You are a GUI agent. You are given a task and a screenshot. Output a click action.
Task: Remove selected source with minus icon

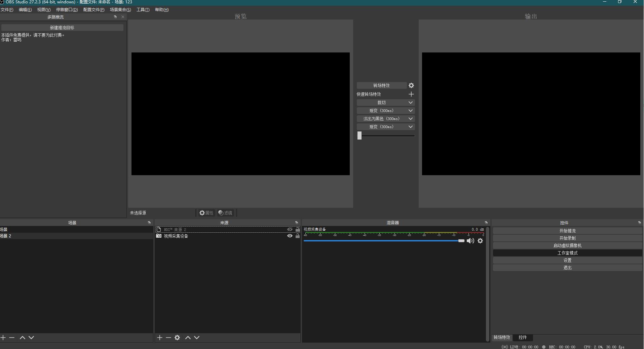click(x=168, y=338)
